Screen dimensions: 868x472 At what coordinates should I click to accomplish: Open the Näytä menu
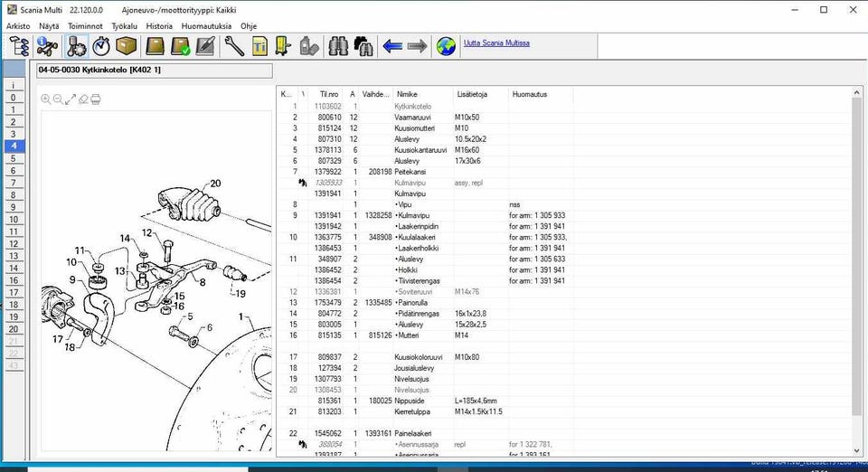point(49,26)
